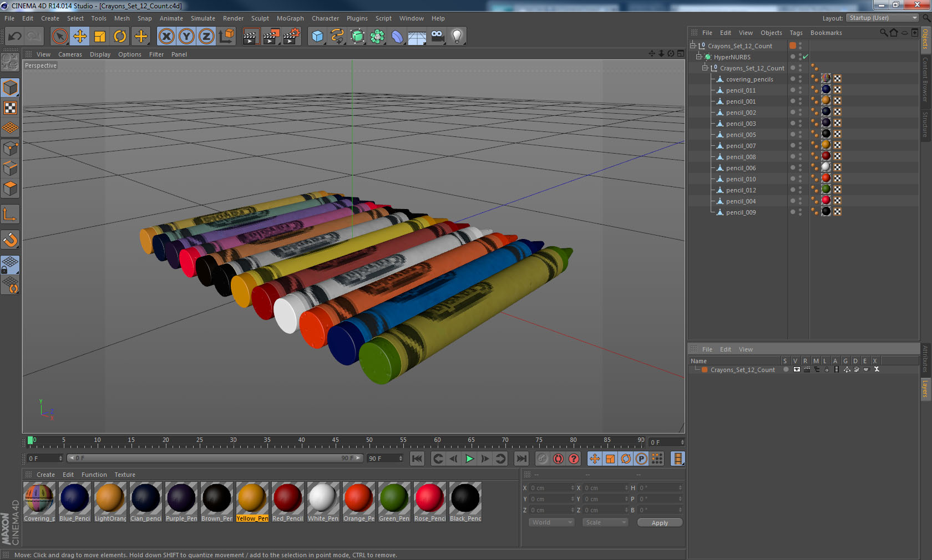Collapse the nested Crayons_Set_12_Count group
The width and height of the screenshot is (932, 560).
point(705,68)
